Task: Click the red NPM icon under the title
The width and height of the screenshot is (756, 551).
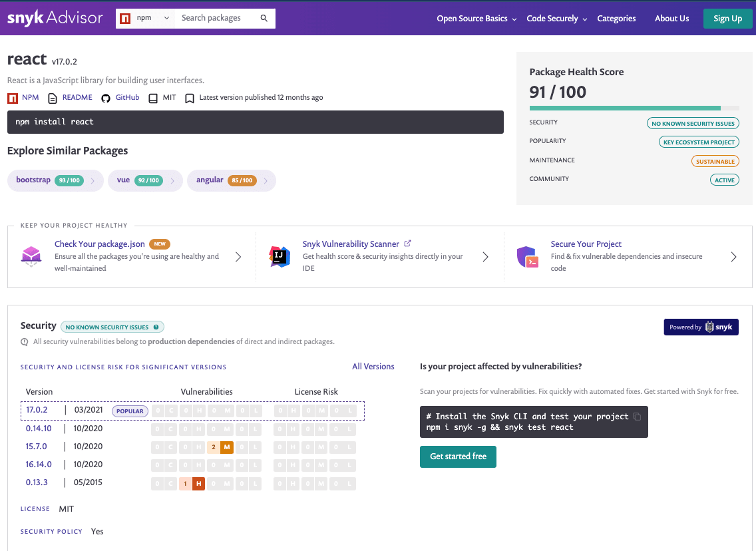Action: [x=13, y=98]
